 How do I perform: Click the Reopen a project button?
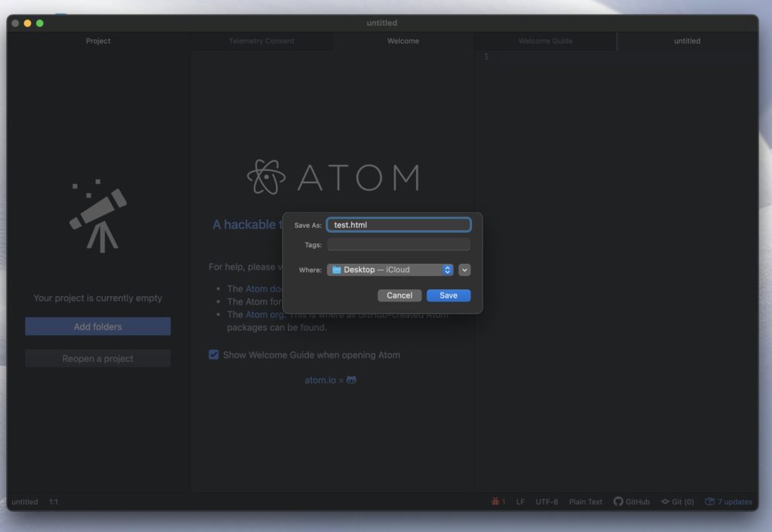[x=98, y=358]
